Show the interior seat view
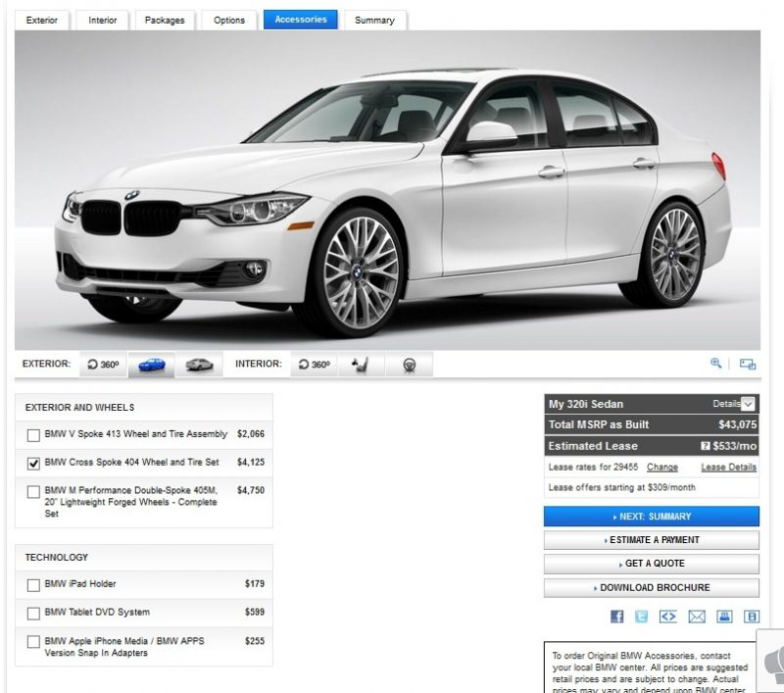The image size is (784, 693). 361,365
